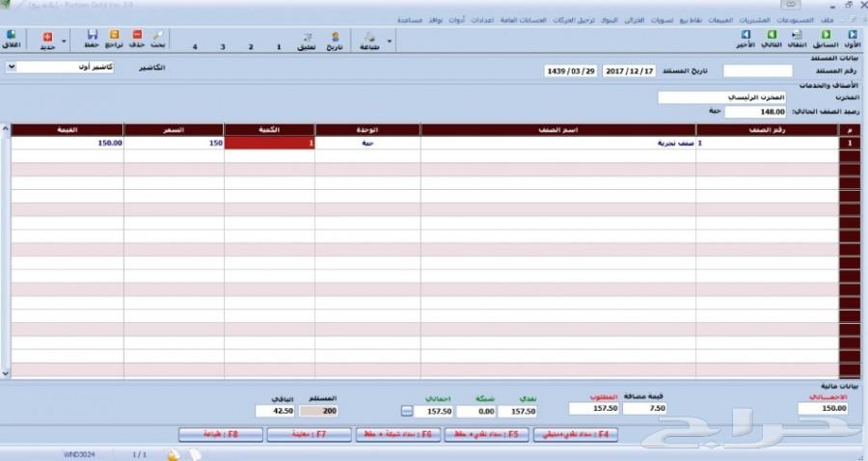Click the network (شبكة) amount 0.00 field
The height and width of the screenshot is (461, 868).
tap(476, 411)
